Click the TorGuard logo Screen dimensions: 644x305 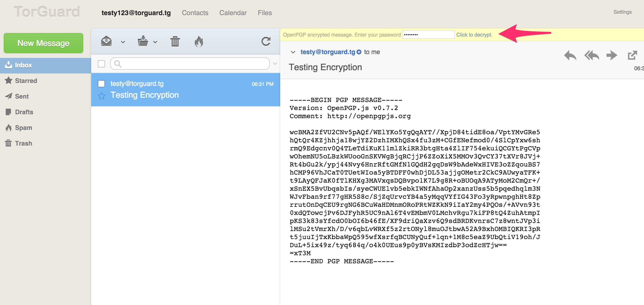47,12
